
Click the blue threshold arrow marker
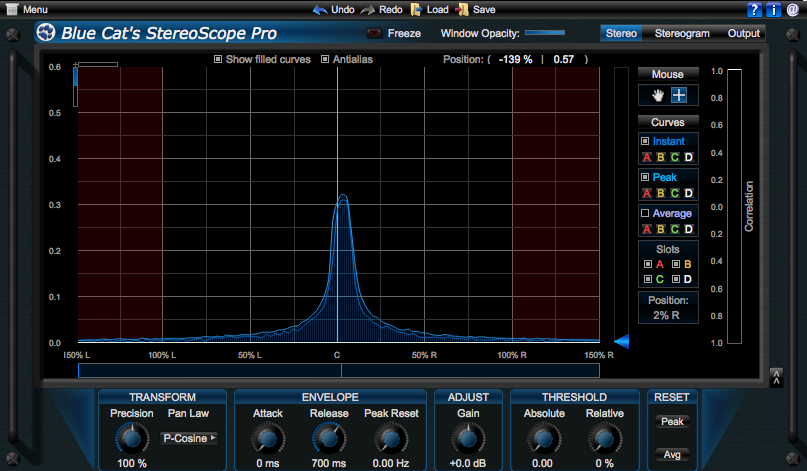[622, 341]
